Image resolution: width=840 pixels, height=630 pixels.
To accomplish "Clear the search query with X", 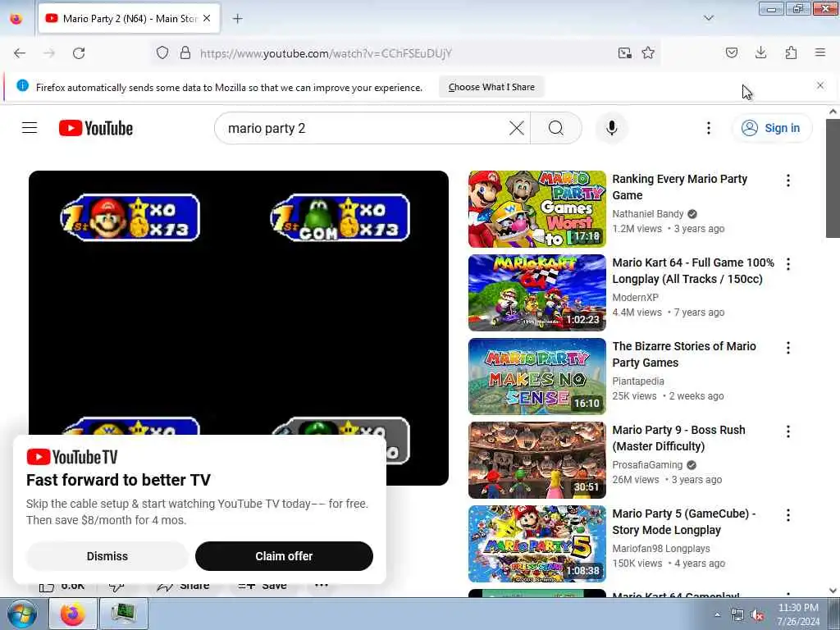I will click(517, 129).
